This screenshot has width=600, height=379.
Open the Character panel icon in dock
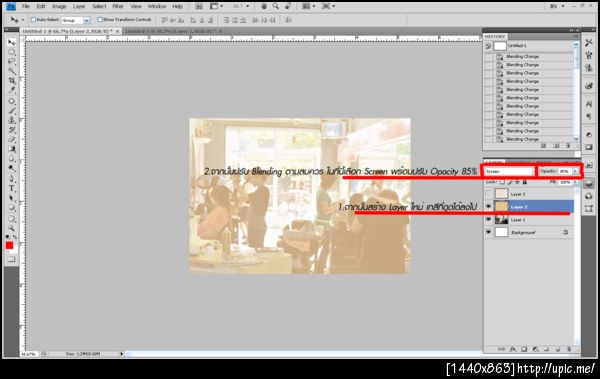point(589,104)
